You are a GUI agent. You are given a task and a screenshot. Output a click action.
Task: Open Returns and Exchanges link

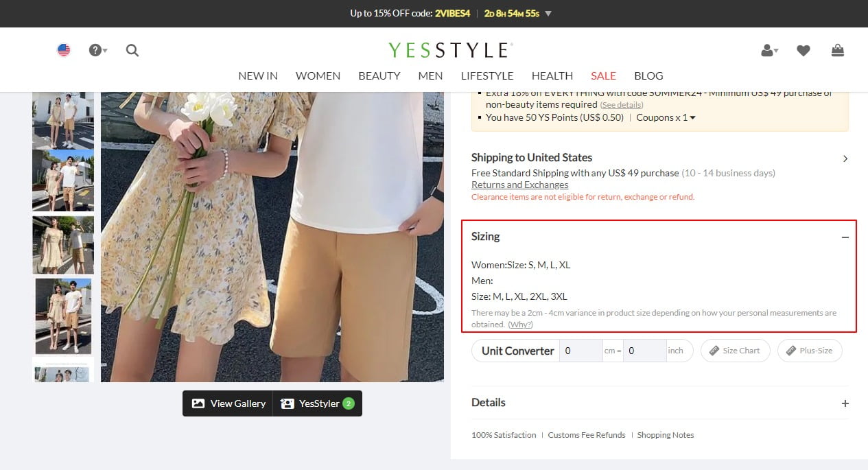(x=519, y=185)
